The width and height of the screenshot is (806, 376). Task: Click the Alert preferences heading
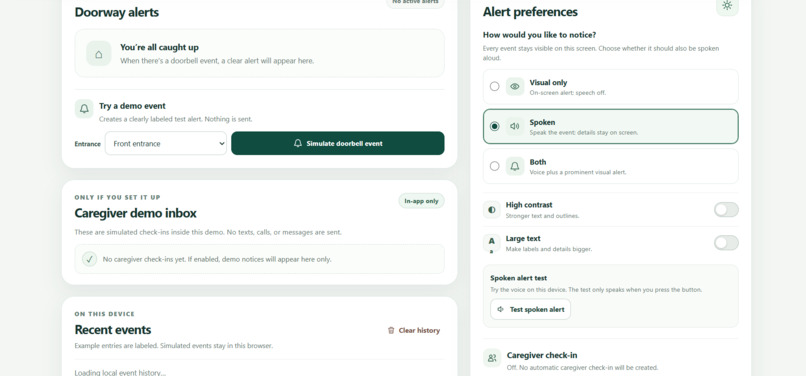click(530, 12)
